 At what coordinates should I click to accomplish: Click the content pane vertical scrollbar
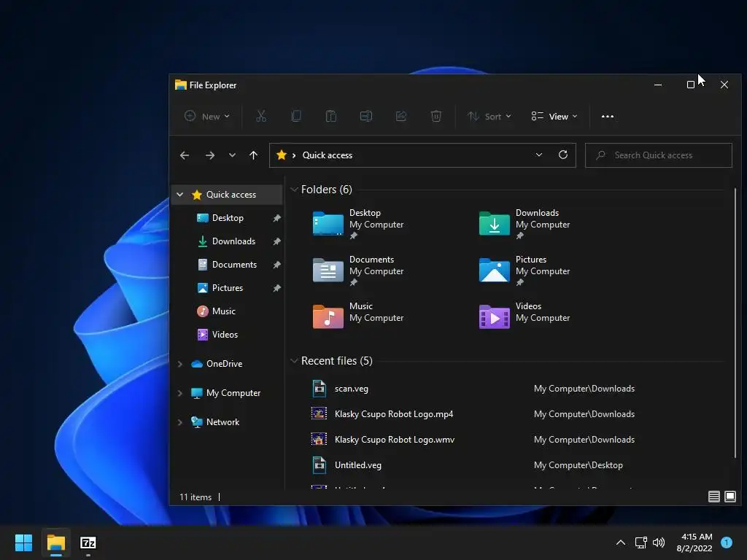click(735, 323)
